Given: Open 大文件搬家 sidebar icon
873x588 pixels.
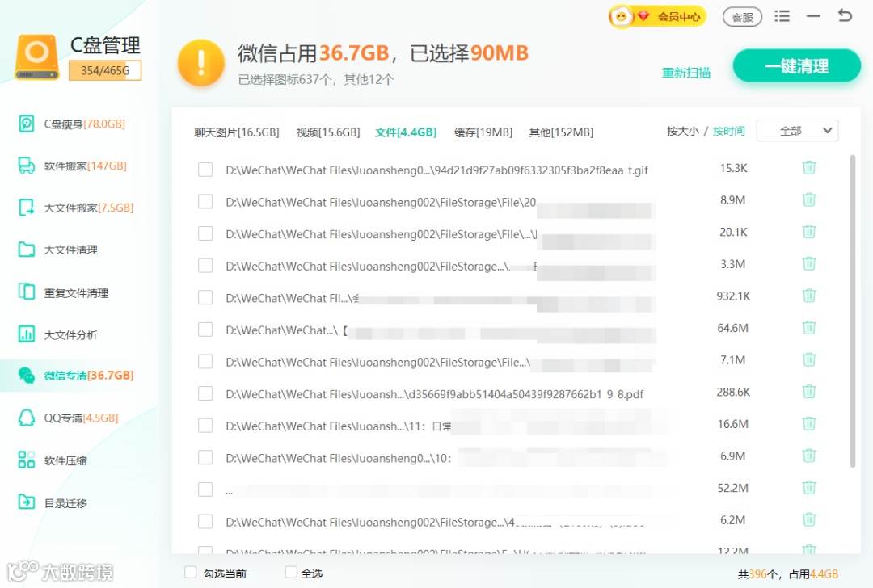Looking at the screenshot, I should pyautogui.click(x=26, y=208).
